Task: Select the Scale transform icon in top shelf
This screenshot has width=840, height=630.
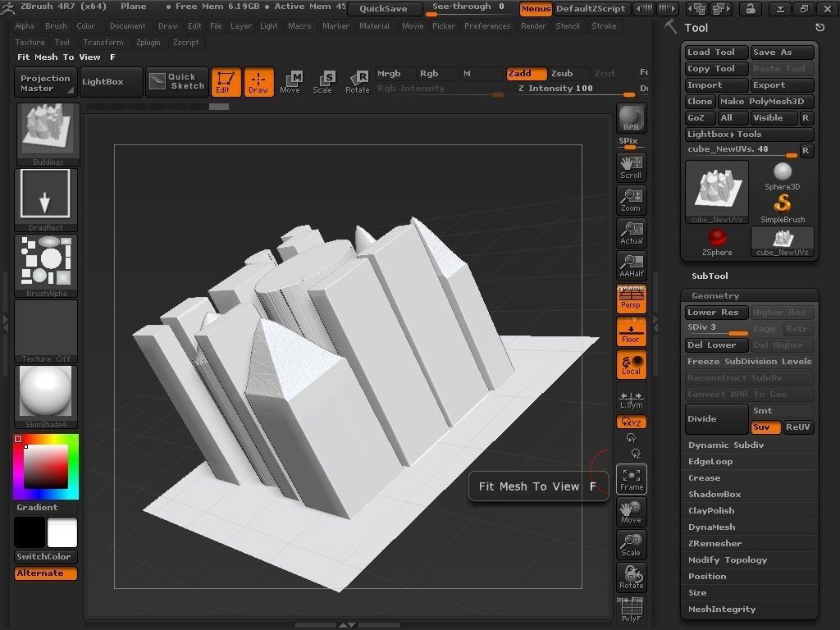Action: pos(322,82)
